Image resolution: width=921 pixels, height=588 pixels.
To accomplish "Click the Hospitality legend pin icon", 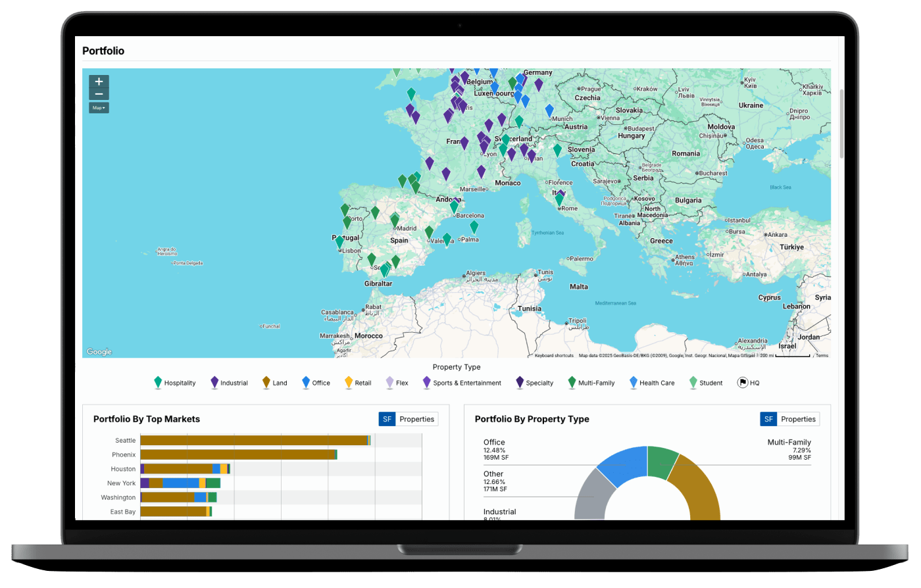I will coord(158,382).
